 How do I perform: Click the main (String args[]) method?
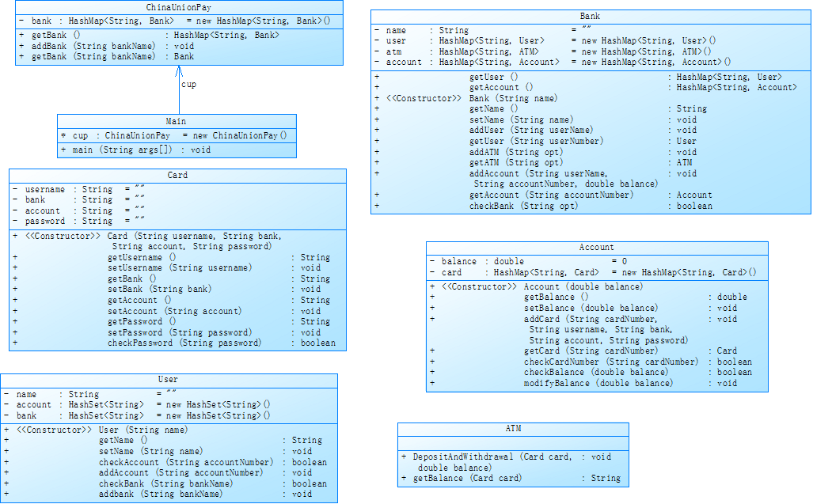(x=136, y=150)
